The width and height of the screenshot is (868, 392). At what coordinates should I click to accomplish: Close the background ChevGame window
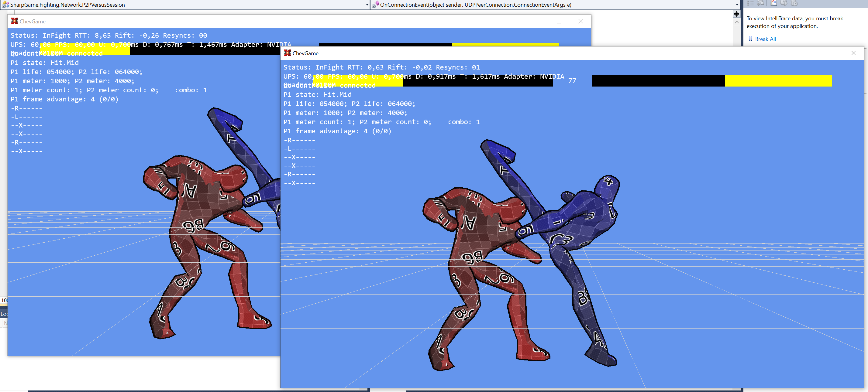(x=580, y=21)
